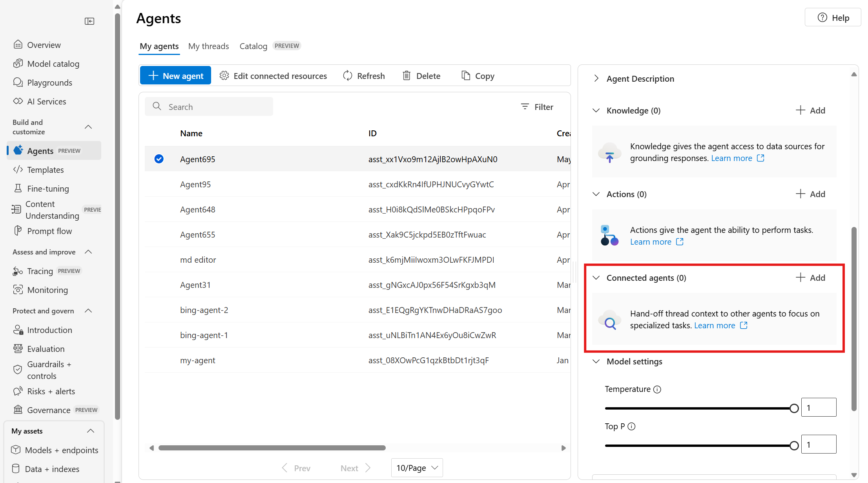
Task: Open Model catalog from the sidebar
Action: pyautogui.click(x=53, y=64)
